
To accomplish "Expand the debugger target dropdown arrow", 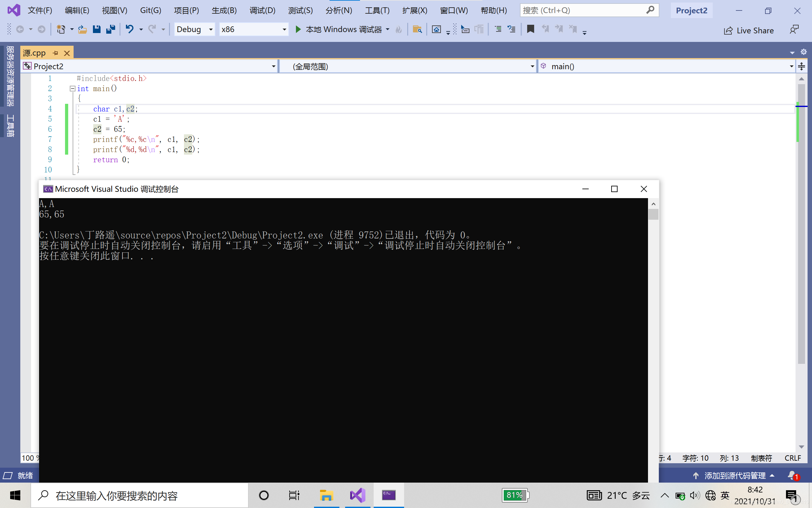I will (x=388, y=30).
